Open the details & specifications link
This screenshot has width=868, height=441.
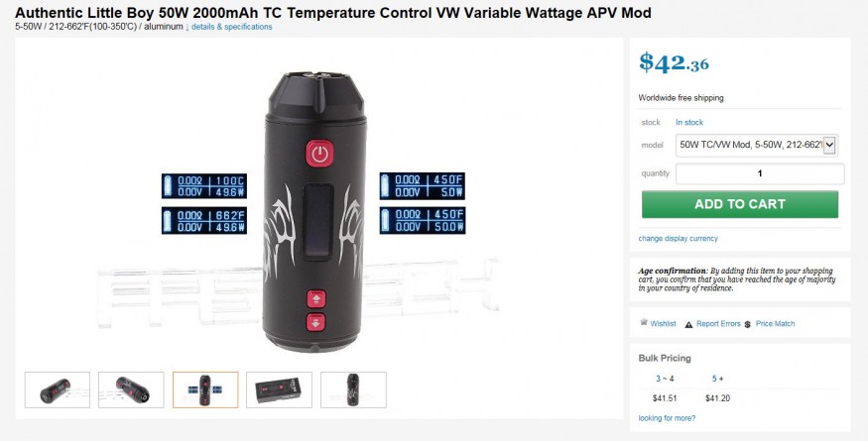click(232, 27)
